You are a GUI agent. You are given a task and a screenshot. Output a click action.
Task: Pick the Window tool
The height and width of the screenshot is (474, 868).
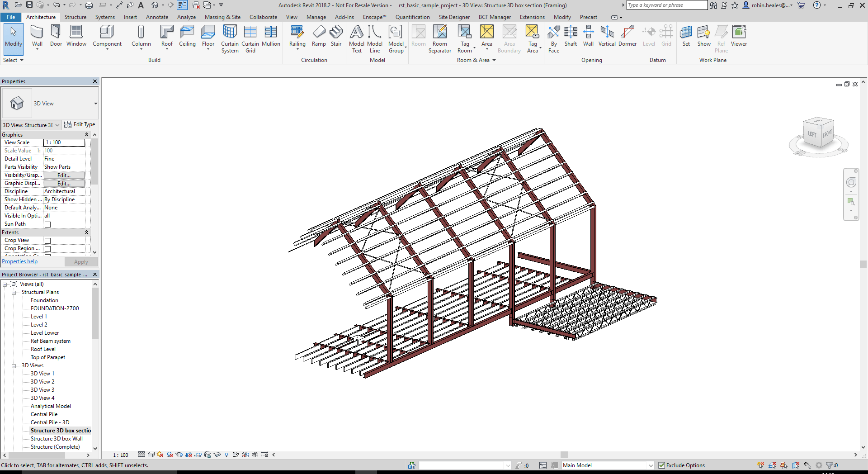pos(76,36)
